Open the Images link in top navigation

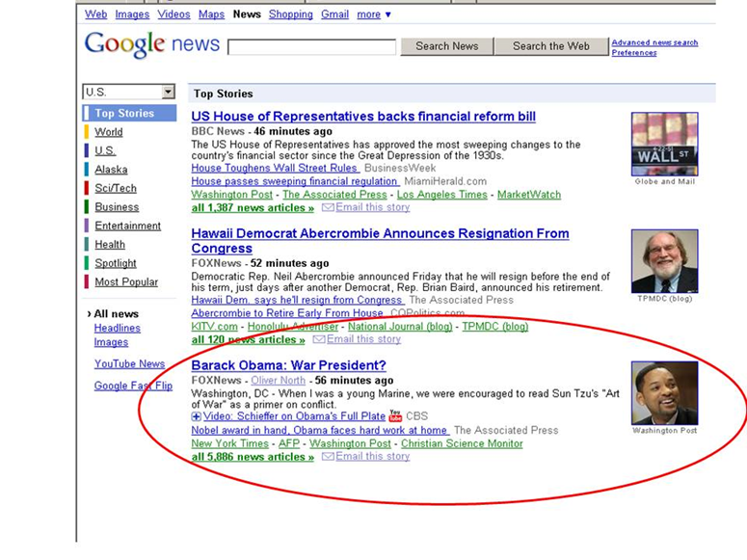click(132, 14)
